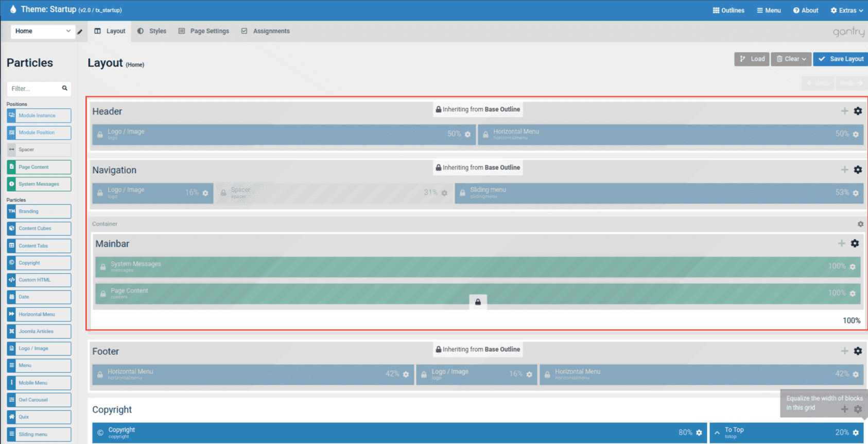The width and height of the screenshot is (868, 444).
Task: Open Footer section settings gear
Action: point(858,351)
